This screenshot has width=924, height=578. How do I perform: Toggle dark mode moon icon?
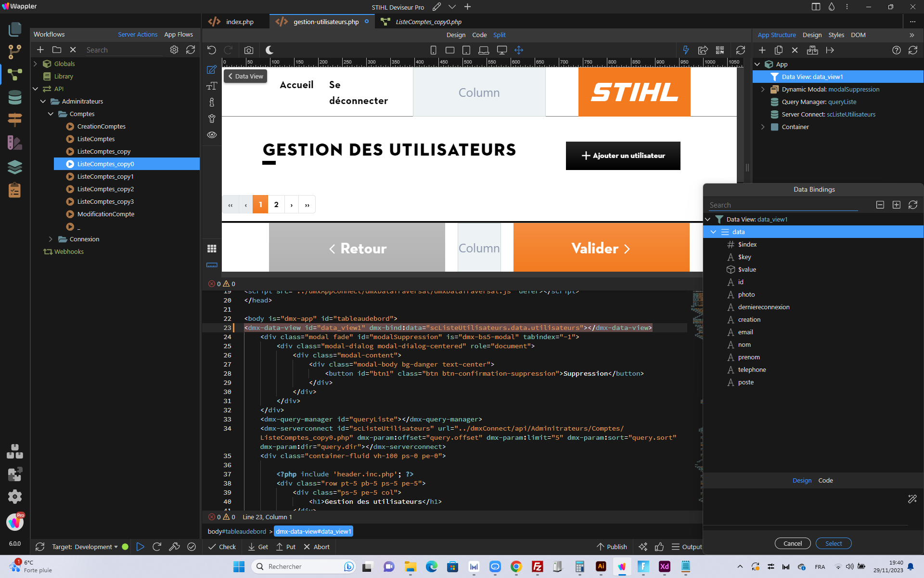(x=269, y=50)
